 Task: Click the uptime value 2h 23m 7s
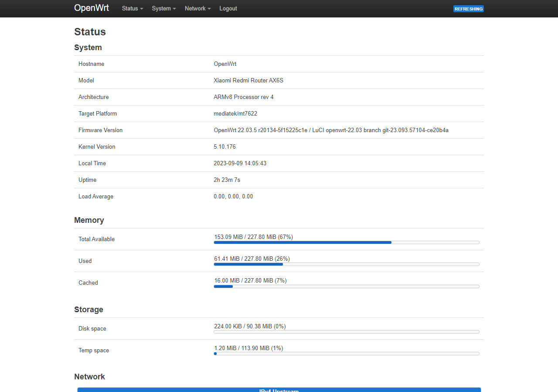tap(227, 180)
